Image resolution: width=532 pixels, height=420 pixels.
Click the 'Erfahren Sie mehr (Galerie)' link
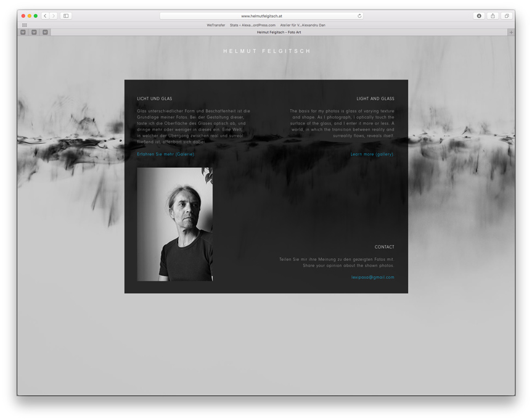tap(165, 154)
